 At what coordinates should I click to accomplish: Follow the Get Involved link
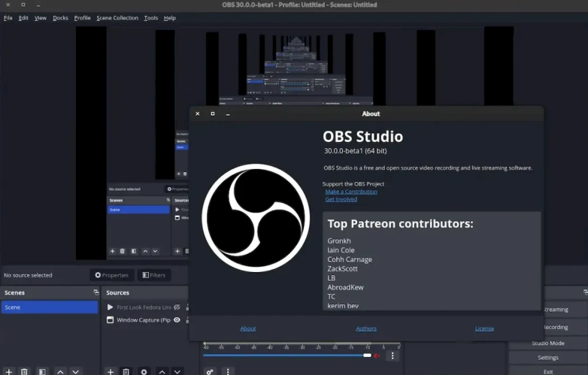pyautogui.click(x=341, y=199)
